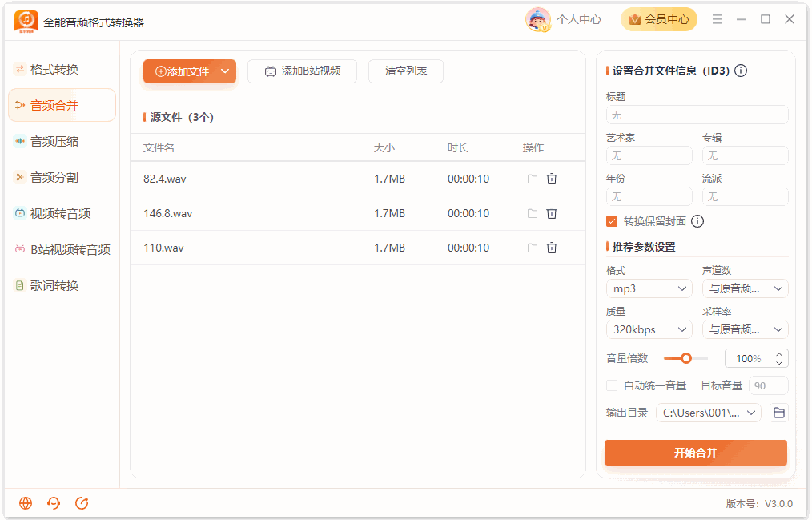Click the trash icon for 110.wav
812x520 pixels.
click(x=552, y=248)
